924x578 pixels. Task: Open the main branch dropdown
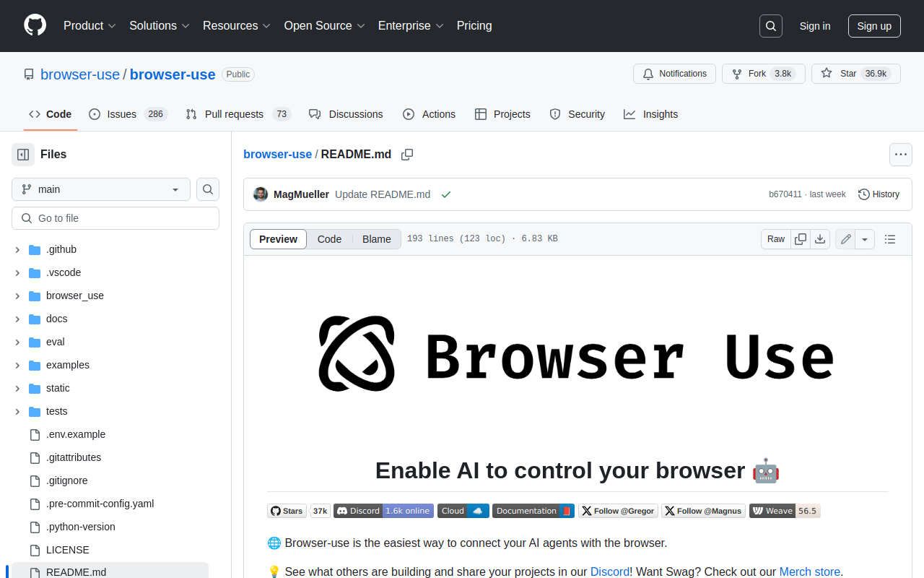101,189
